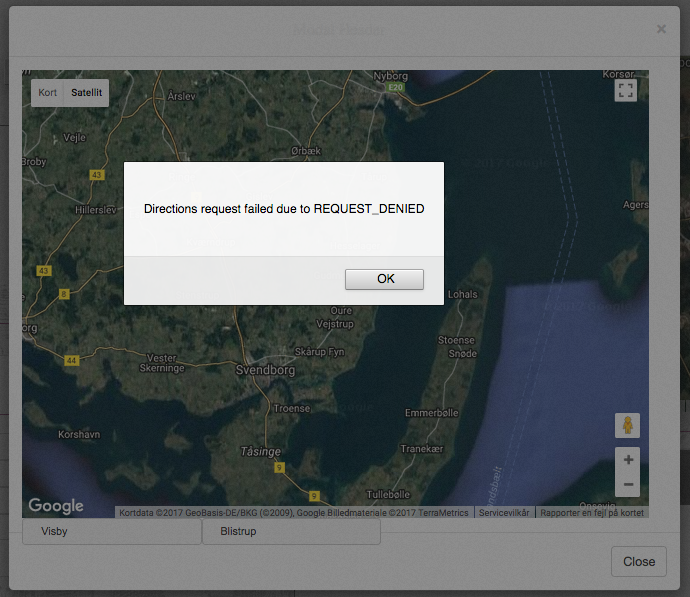Screen dimensions: 690x597
Task: Zoom out with the minus button
Action: (x=628, y=484)
